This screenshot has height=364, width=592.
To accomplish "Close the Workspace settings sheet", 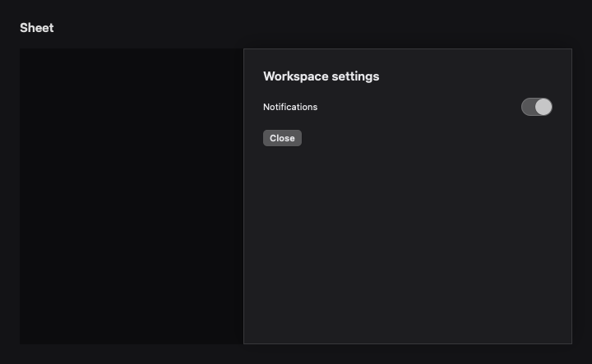I will click(282, 138).
